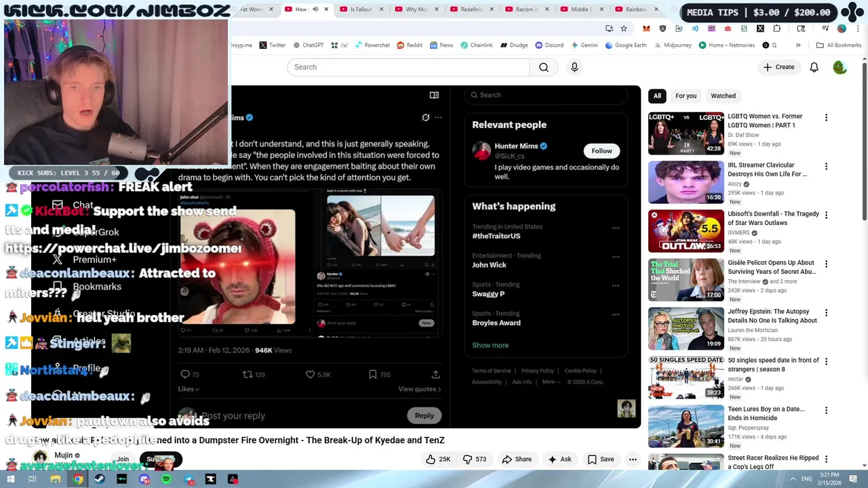Screen dimensions: 868x488
Task: Expand the bookmarks bar overflow chevron
Action: pos(798,45)
